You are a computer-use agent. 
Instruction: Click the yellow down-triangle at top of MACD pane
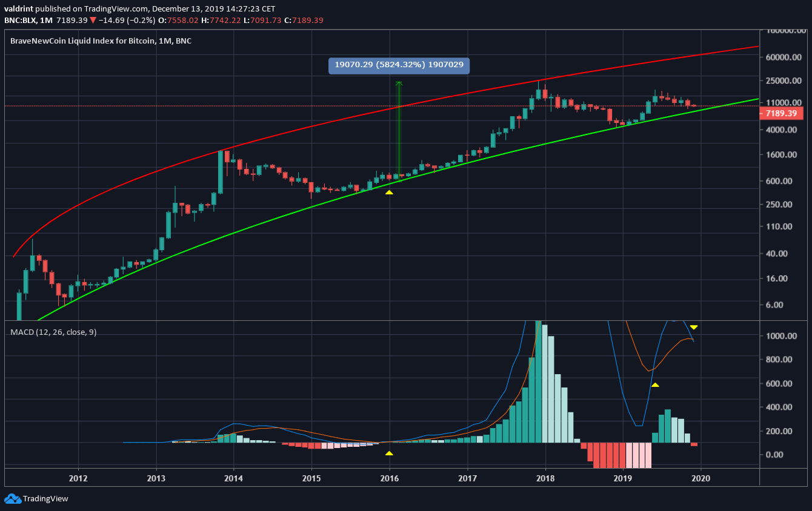click(x=693, y=326)
